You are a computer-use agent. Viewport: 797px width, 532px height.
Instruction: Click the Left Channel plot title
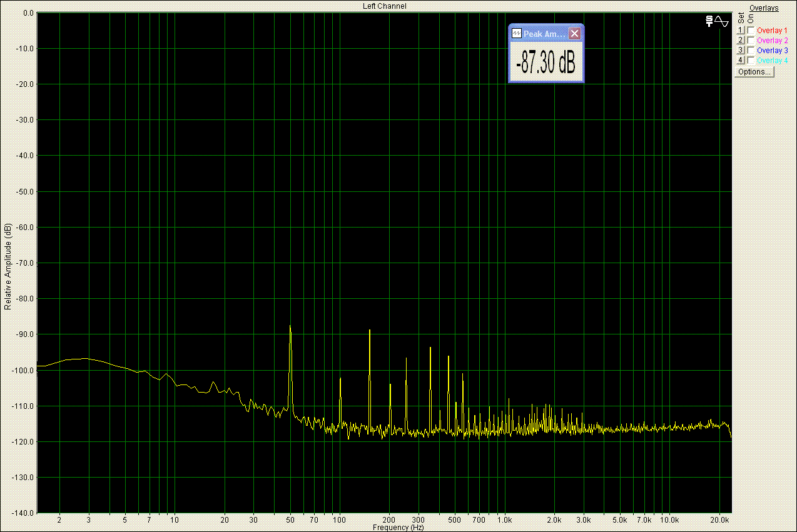tap(385, 6)
